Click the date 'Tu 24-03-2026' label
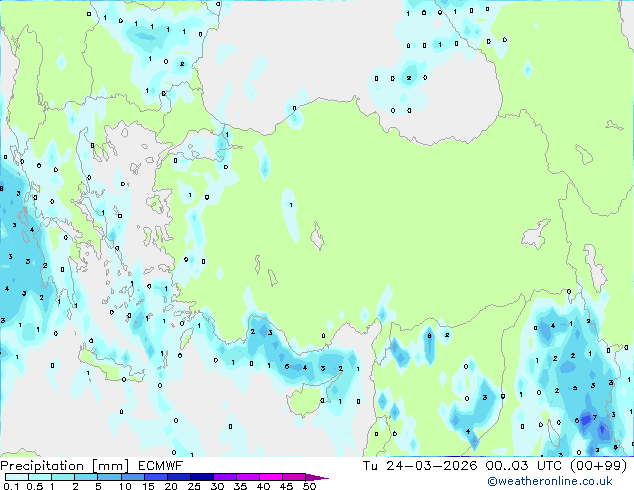The height and width of the screenshot is (490, 634). point(420,466)
